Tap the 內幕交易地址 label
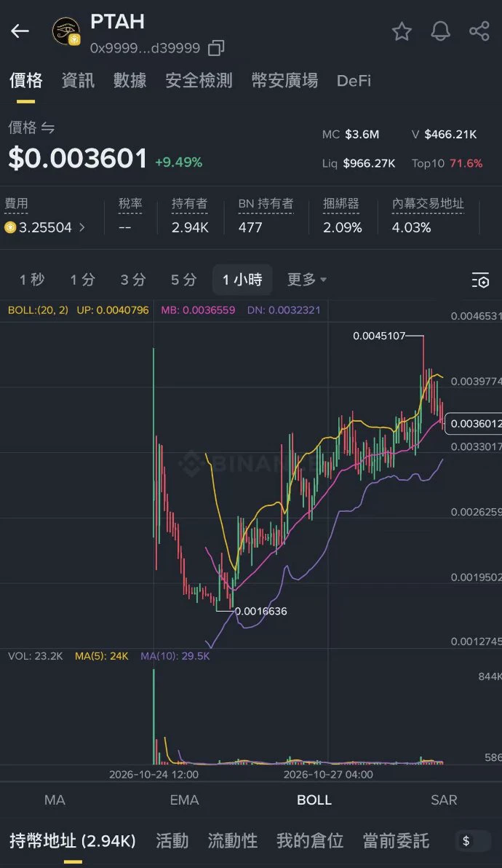Image resolution: width=502 pixels, height=868 pixels. 428,204
